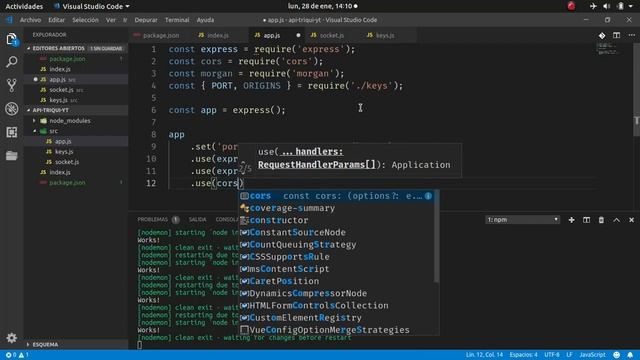
Task: Open the Manage gear icon
Action: (12, 338)
